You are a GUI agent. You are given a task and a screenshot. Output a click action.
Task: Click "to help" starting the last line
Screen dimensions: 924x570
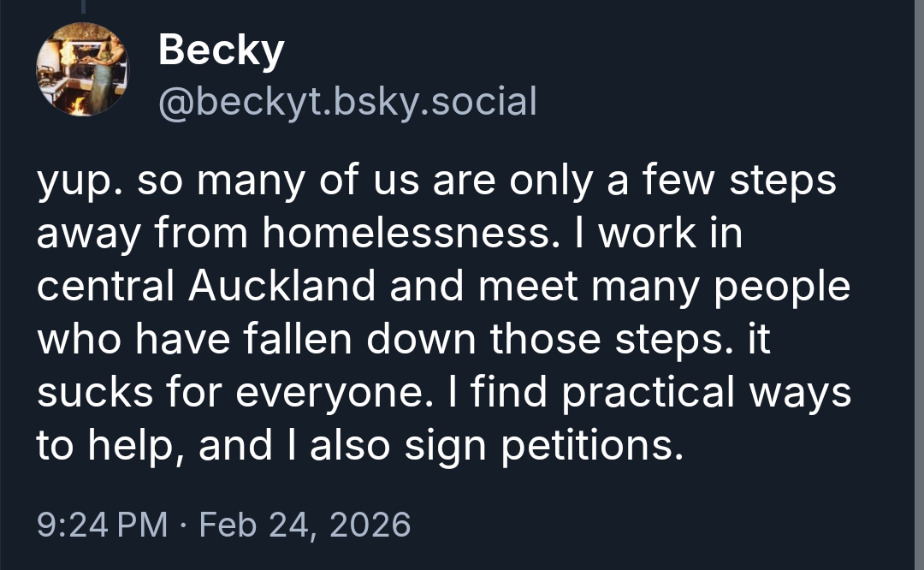click(x=106, y=445)
